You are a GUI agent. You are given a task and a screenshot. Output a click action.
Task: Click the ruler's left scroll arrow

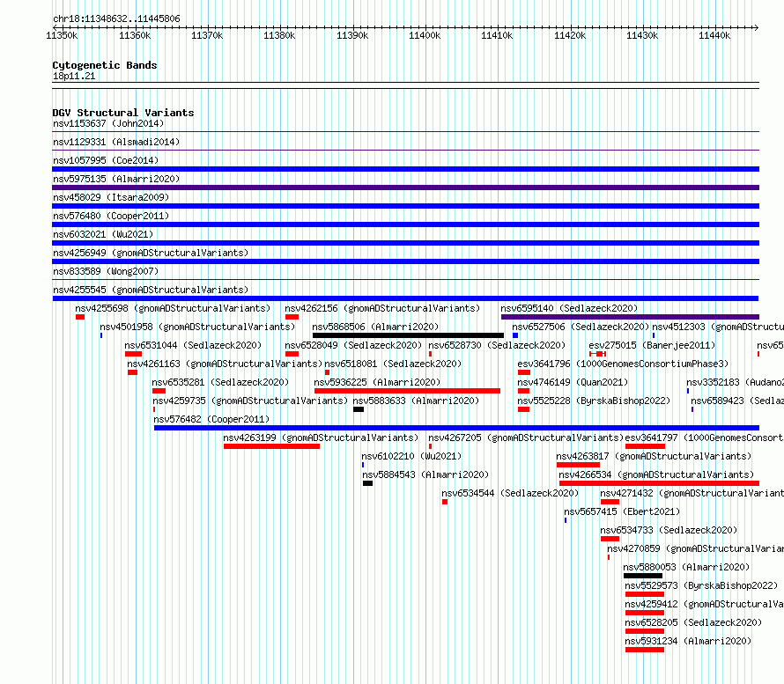[55, 27]
